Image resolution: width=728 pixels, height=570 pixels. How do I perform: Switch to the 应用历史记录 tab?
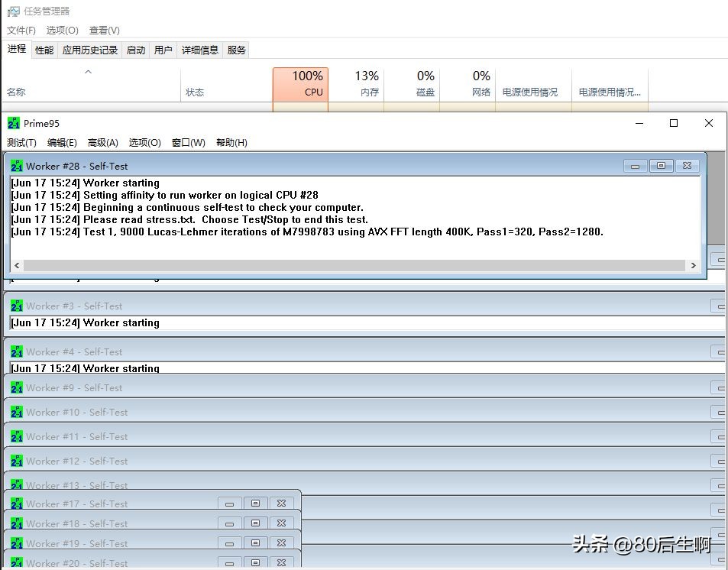click(x=89, y=50)
